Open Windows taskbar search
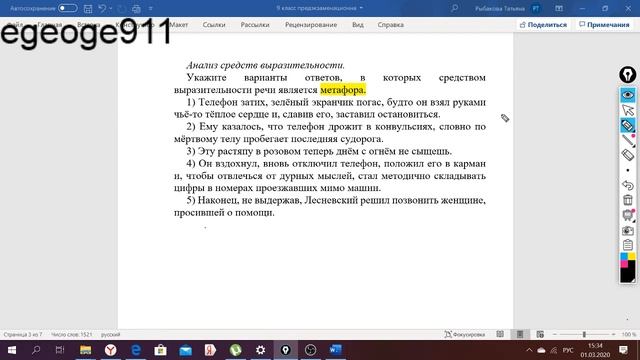Viewport: 640px width, 360px height. pyautogui.click(x=36, y=350)
